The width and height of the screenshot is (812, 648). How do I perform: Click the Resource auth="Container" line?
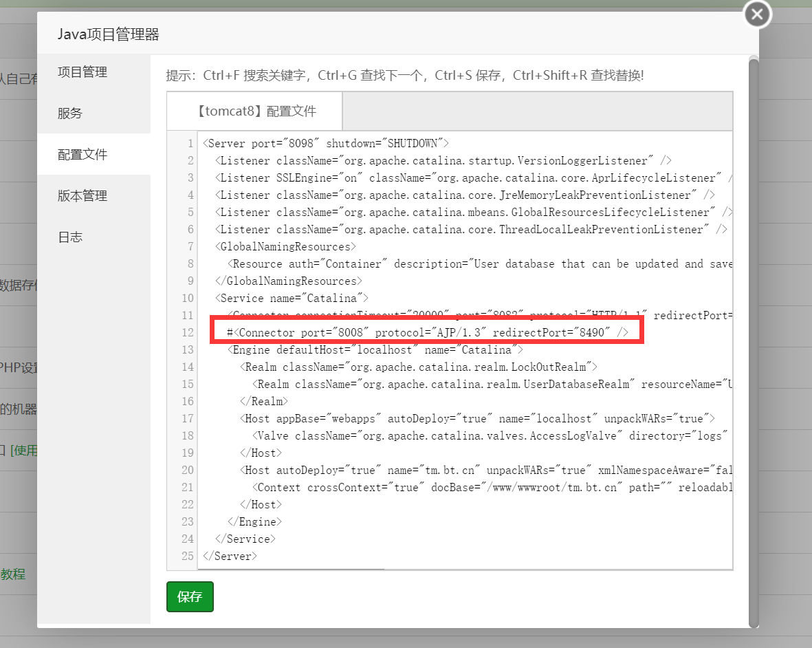click(481, 264)
